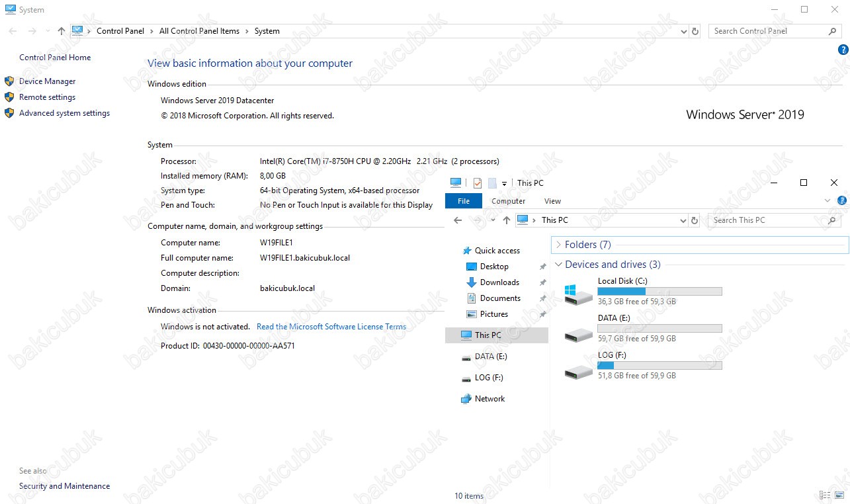Switch to the Computer ribbon tab

coord(508,201)
